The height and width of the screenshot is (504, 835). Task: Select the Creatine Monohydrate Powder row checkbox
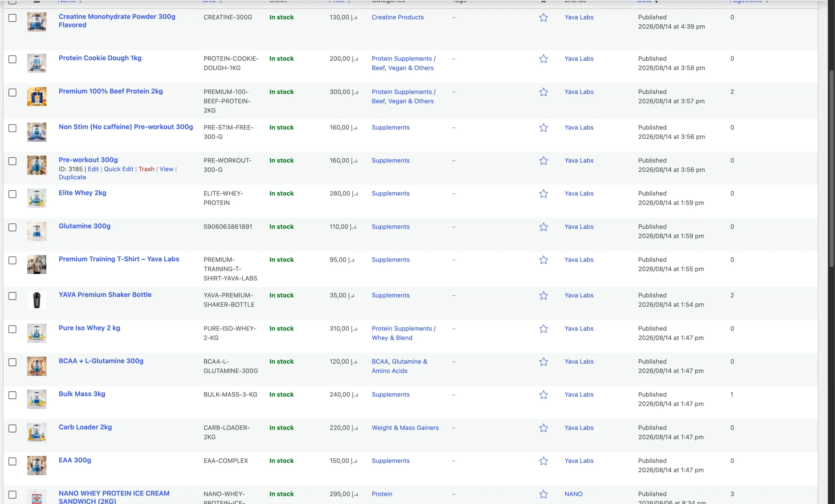pos(12,18)
